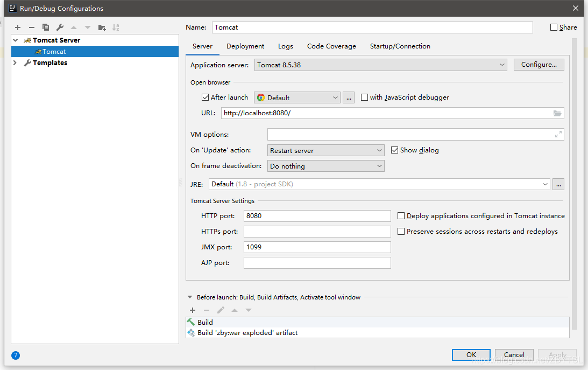Select Tomcat configuration in tree
588x370 pixels.
pos(95,51)
